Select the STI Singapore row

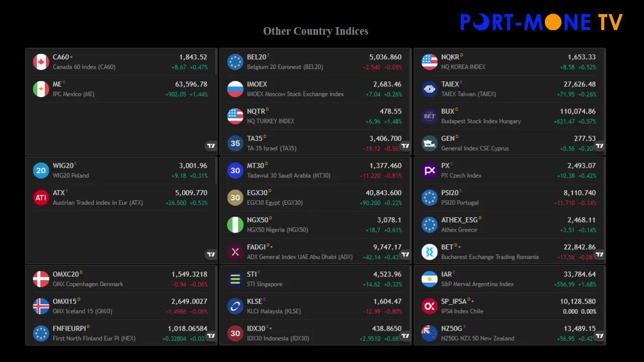(314, 279)
